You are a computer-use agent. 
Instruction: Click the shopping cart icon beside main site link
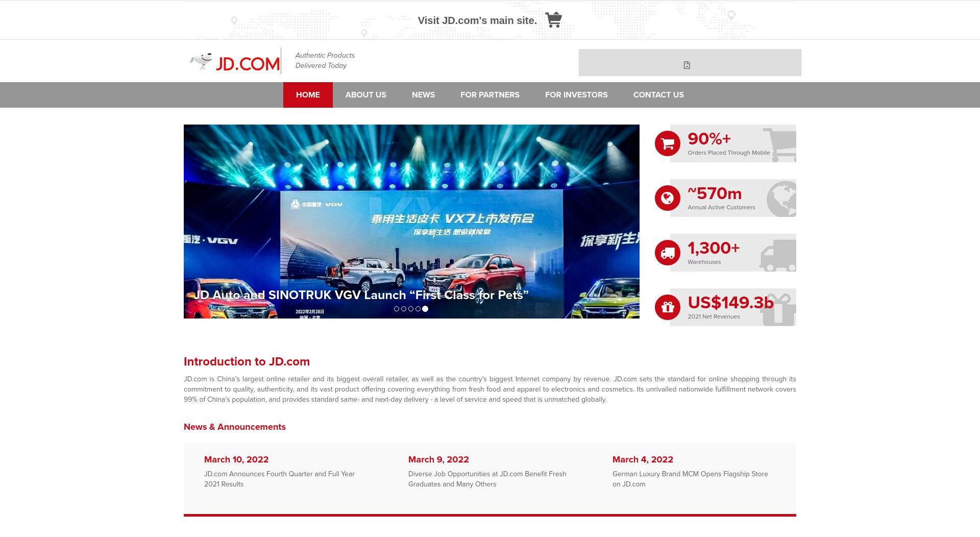point(553,20)
